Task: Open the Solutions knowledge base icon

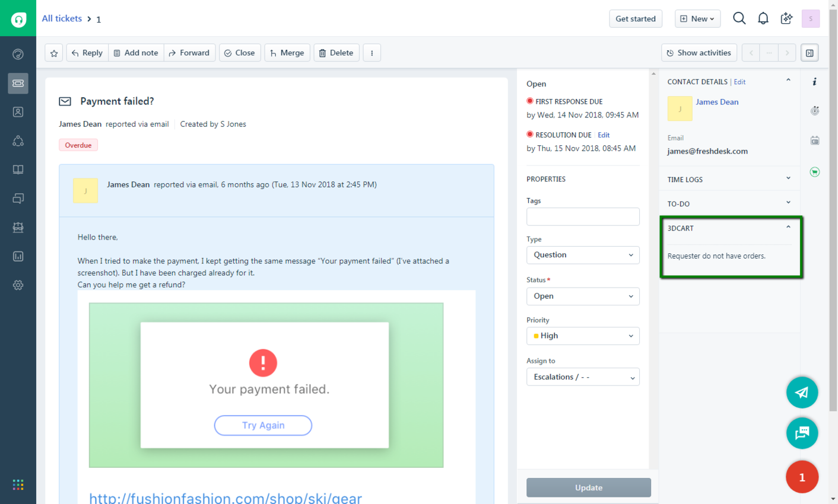Action: point(18,169)
